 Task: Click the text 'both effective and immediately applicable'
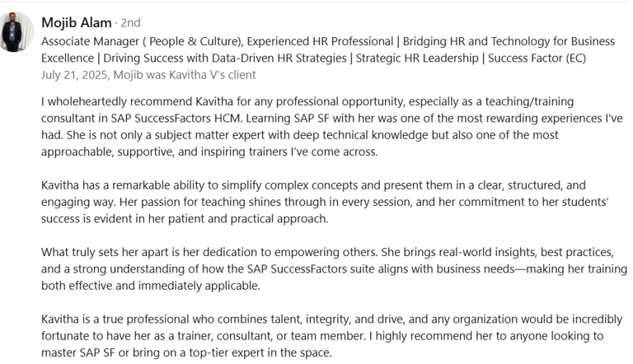pyautogui.click(x=151, y=286)
